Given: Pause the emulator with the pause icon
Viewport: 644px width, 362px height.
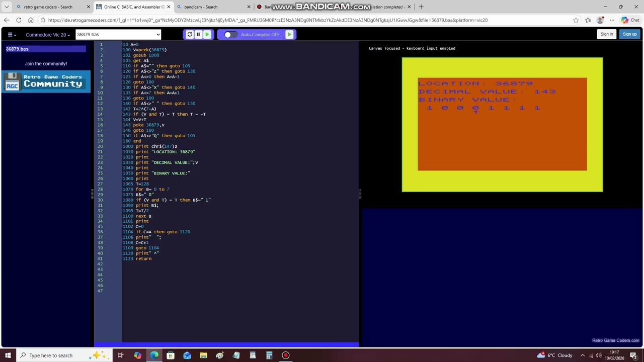Looking at the screenshot, I should tap(198, 35).
